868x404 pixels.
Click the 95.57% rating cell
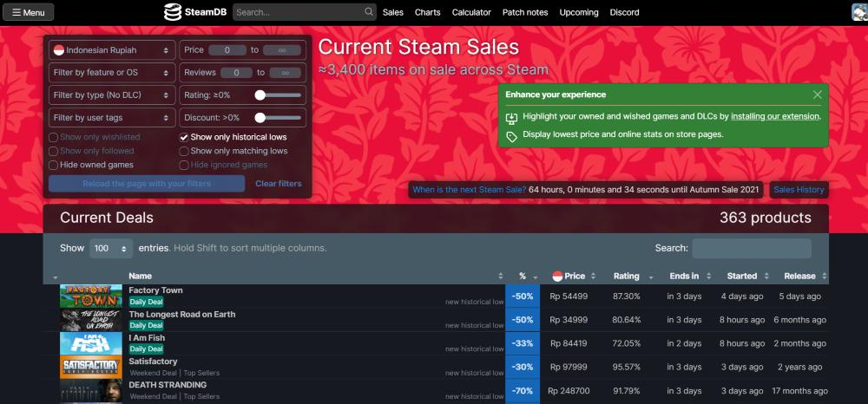[627, 367]
